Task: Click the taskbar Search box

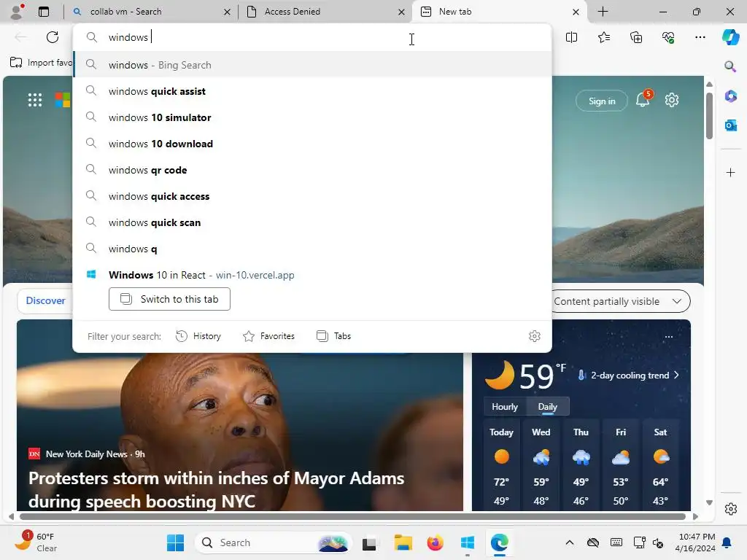Action: [x=274, y=542]
